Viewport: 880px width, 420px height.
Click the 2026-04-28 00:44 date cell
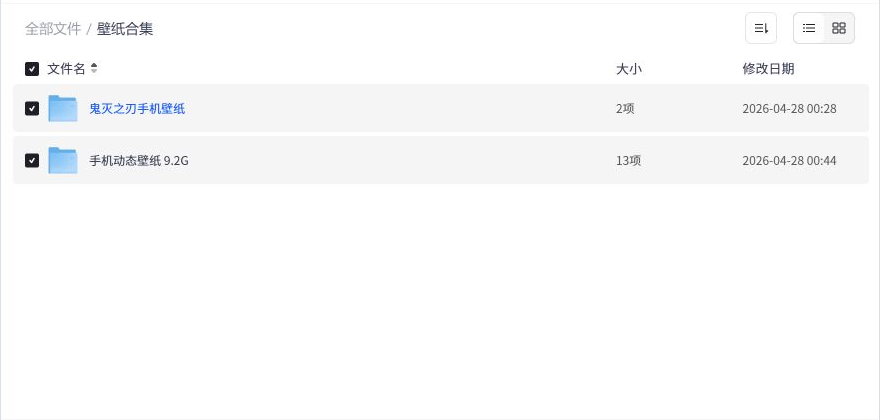tap(789, 161)
